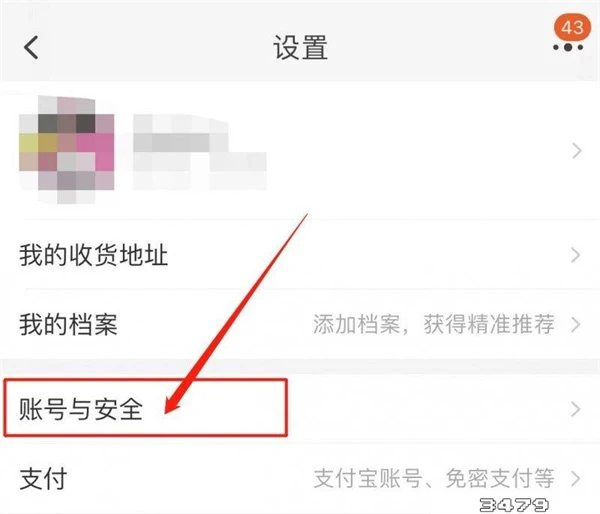600x514 pixels.
Task: Tap the orange 43 notification badge
Action: pyautogui.click(x=572, y=27)
